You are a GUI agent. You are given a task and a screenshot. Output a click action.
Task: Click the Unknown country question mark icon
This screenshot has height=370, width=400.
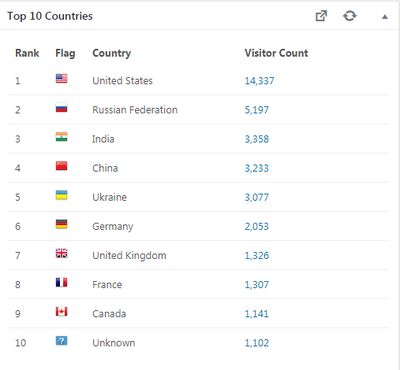61,341
